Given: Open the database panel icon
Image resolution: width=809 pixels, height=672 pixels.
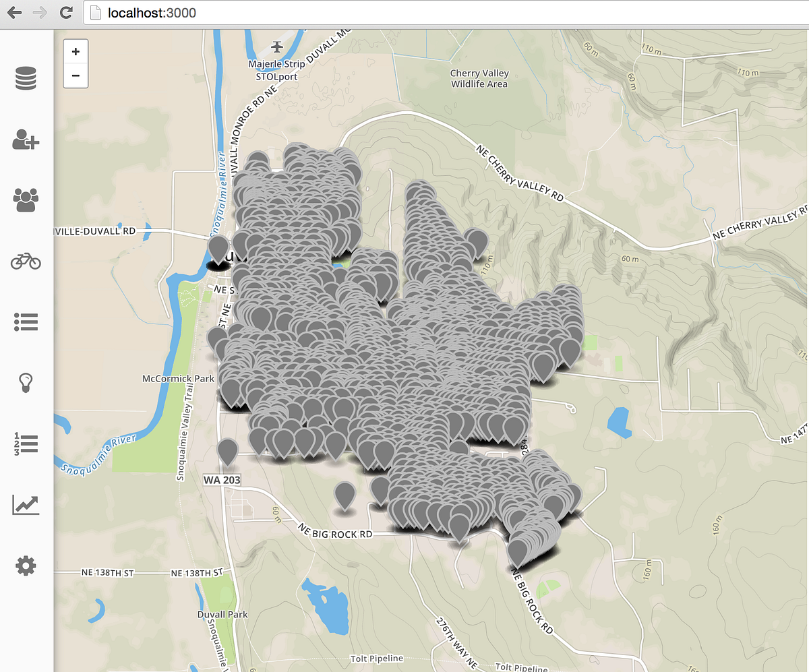Looking at the screenshot, I should (26, 79).
